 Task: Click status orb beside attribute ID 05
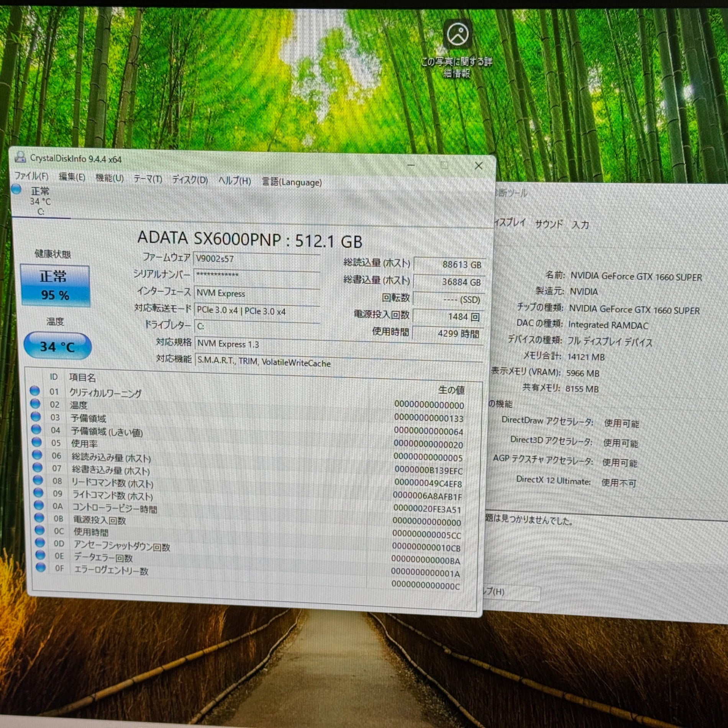37,442
